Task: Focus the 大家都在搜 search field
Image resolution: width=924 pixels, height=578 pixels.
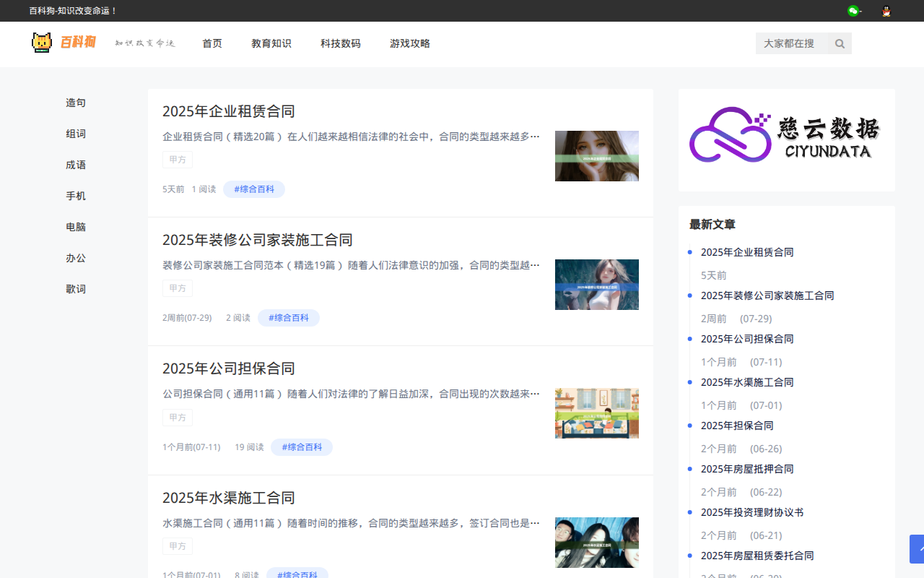Action: [x=793, y=43]
